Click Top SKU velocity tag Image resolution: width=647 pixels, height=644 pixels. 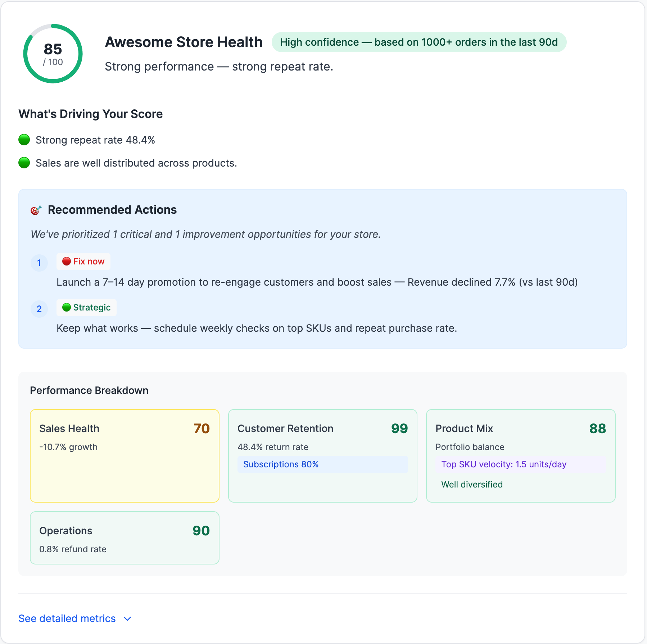click(x=504, y=464)
